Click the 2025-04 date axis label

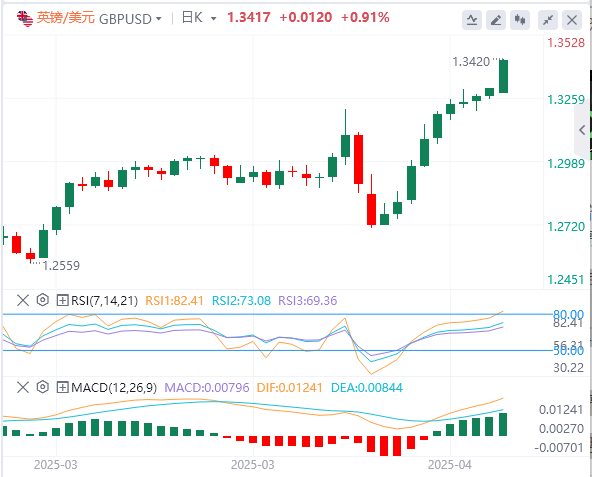click(450, 465)
